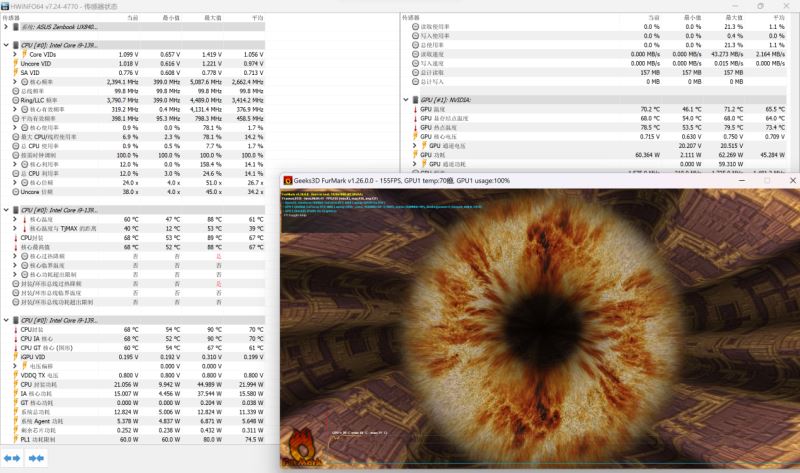Click the lightning icon beside Uncore VID
Image resolution: width=800 pixels, height=473 pixels.
pos(16,64)
